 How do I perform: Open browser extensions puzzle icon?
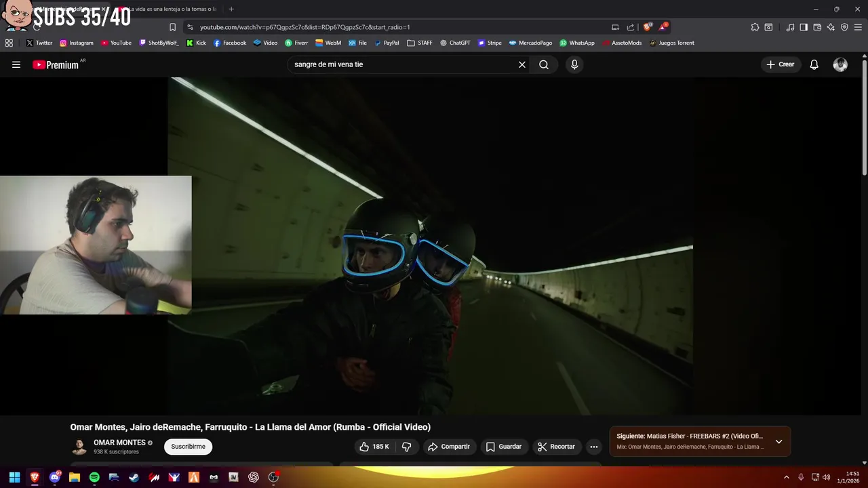755,27
